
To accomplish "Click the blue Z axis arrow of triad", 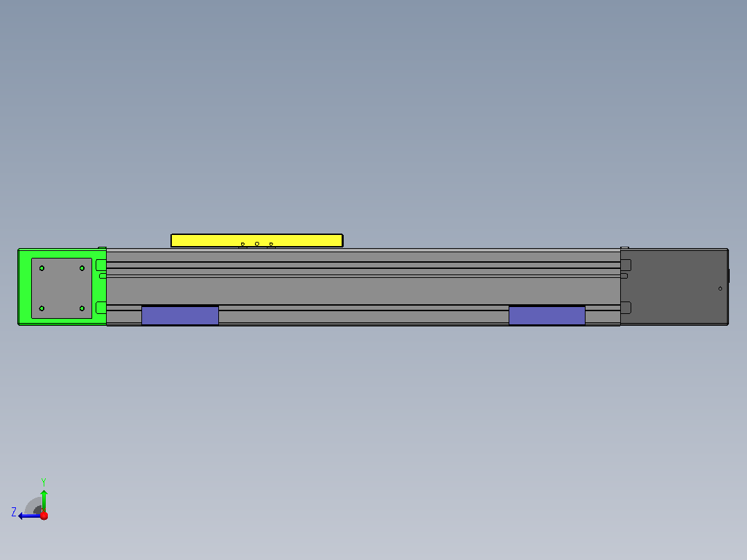I will point(28,516).
